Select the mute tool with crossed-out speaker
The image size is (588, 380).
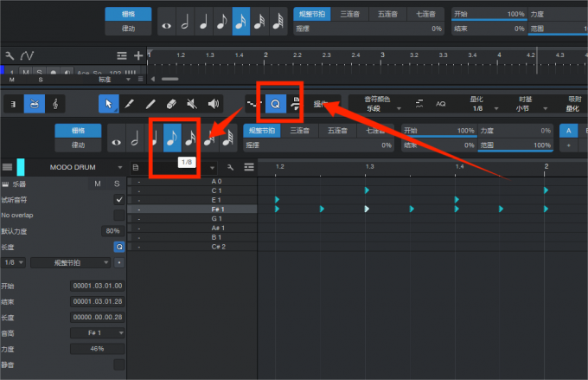[192, 104]
